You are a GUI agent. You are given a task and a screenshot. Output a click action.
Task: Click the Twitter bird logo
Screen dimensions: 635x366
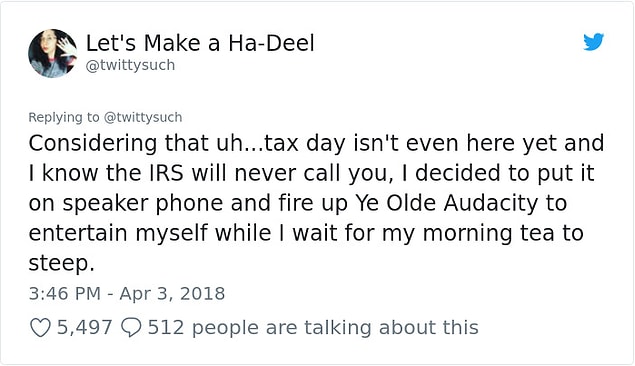click(x=593, y=42)
